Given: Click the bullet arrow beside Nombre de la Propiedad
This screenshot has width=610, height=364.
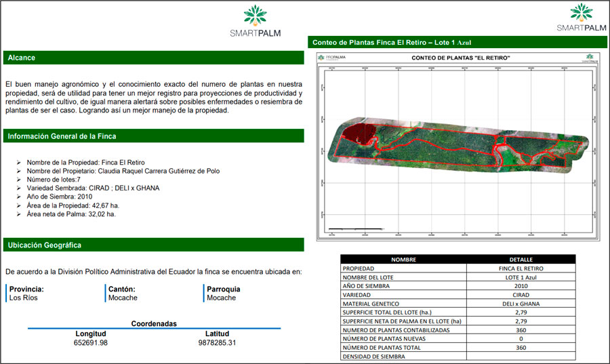Looking at the screenshot, I should point(18,163).
